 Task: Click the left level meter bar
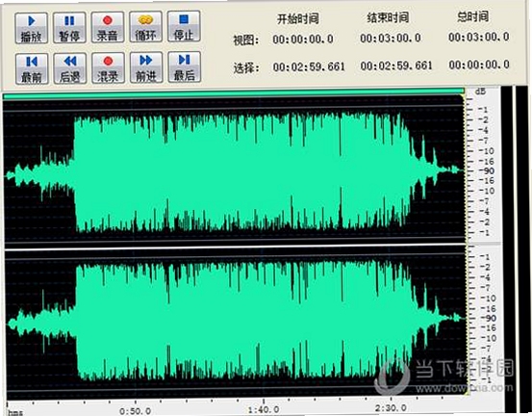(507, 248)
